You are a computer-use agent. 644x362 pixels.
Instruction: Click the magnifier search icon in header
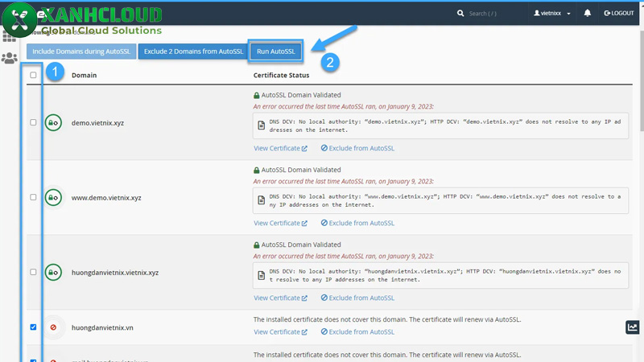[460, 14]
